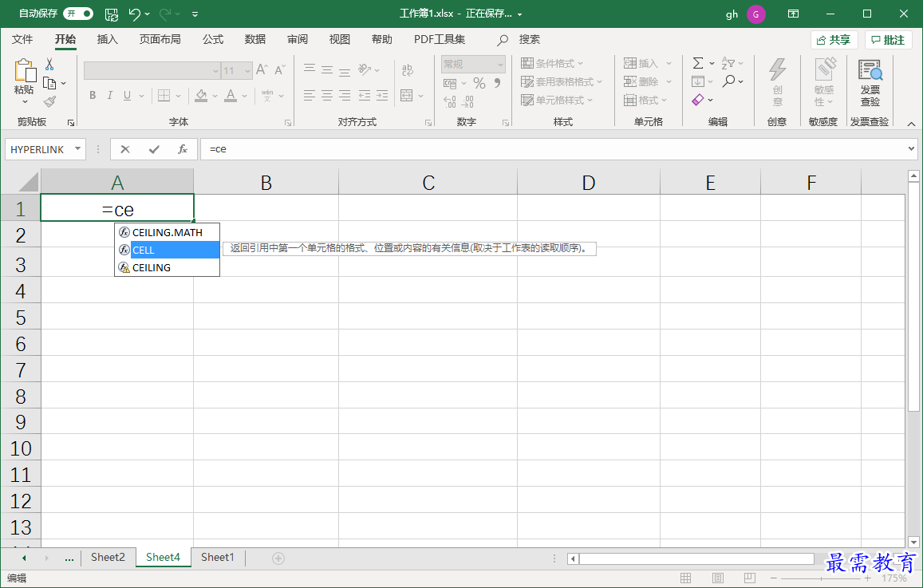Toggle Bold formatting

pos(93,96)
